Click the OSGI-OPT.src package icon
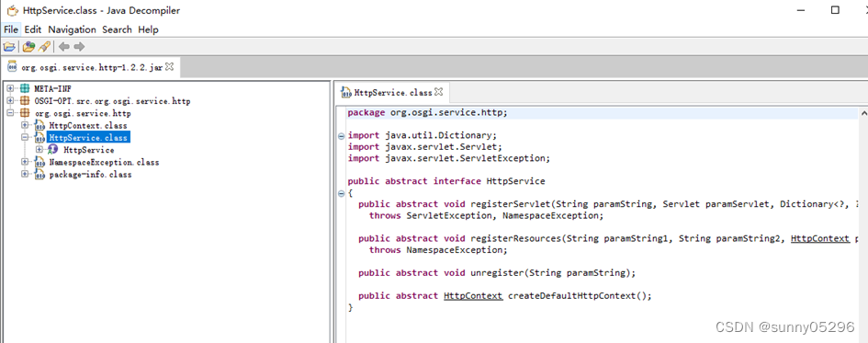868x343 pixels. click(x=25, y=101)
